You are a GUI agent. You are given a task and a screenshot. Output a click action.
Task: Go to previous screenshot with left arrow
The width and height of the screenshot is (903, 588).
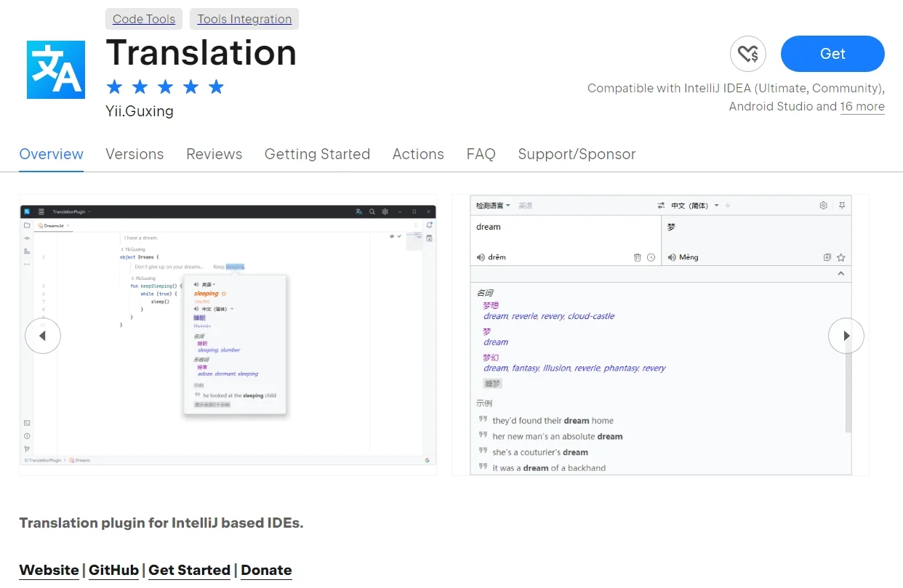[x=43, y=336]
